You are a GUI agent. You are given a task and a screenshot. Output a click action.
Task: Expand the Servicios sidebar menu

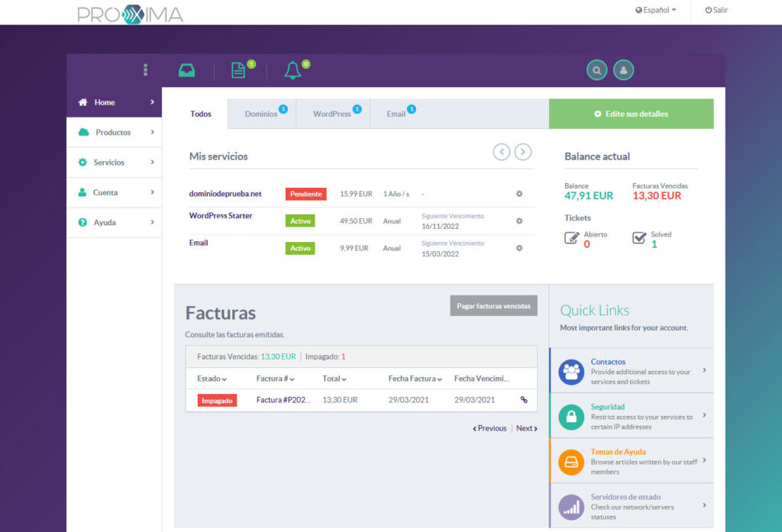[x=114, y=163]
